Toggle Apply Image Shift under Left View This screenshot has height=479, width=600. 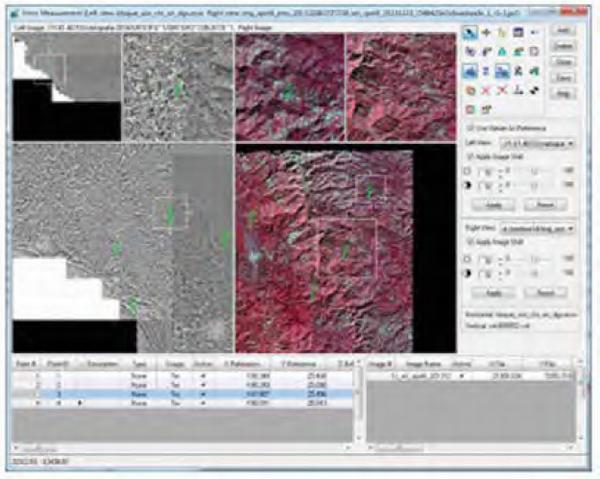tap(471, 156)
